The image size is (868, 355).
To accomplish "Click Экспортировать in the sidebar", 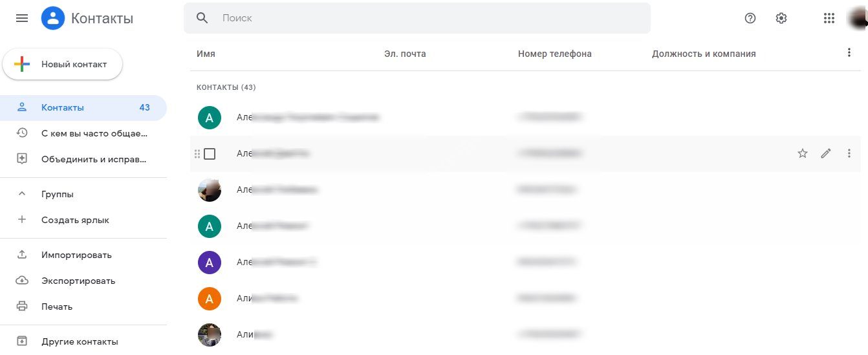I will [x=78, y=281].
